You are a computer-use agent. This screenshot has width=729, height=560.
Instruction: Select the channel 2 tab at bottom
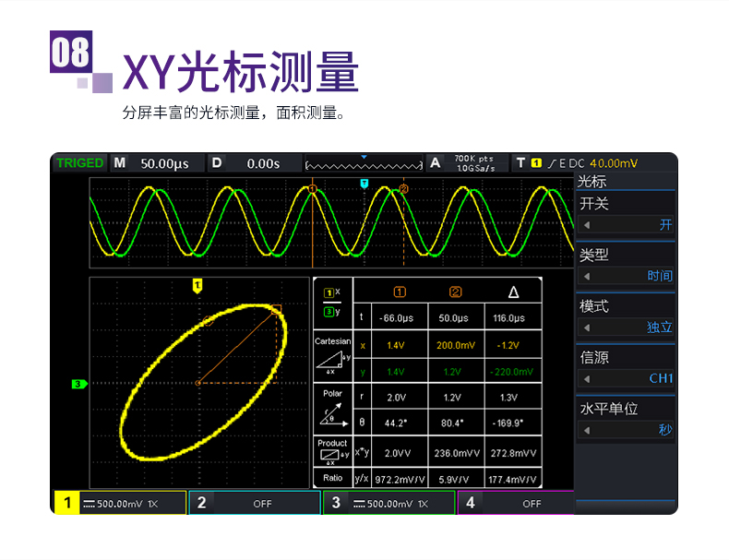click(x=201, y=503)
